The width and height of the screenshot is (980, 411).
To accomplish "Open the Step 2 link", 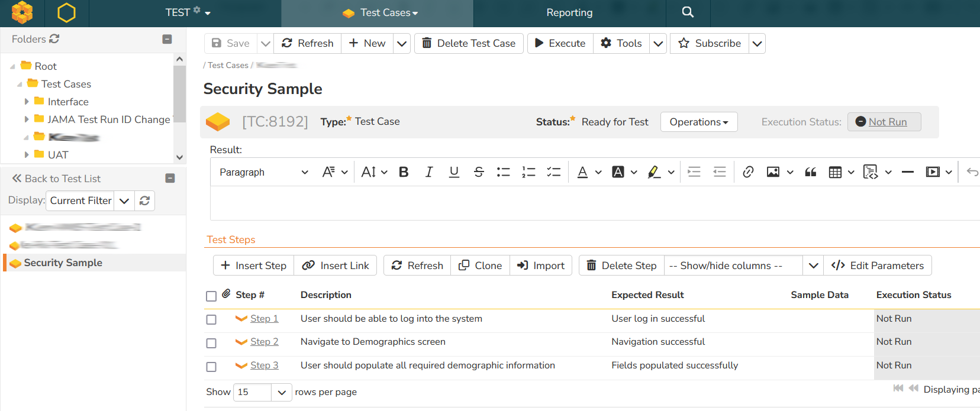I will (x=264, y=342).
